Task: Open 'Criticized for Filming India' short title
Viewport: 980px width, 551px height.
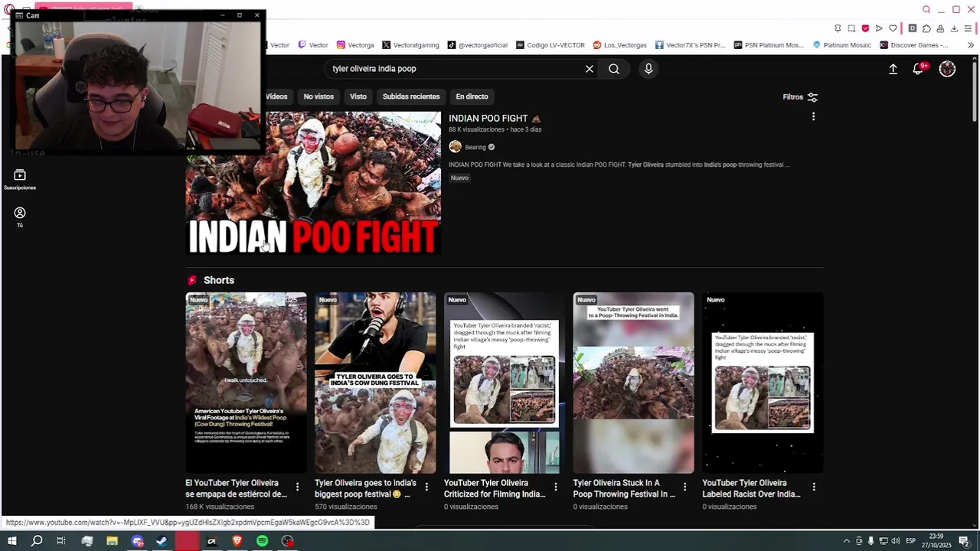Action: tap(495, 488)
